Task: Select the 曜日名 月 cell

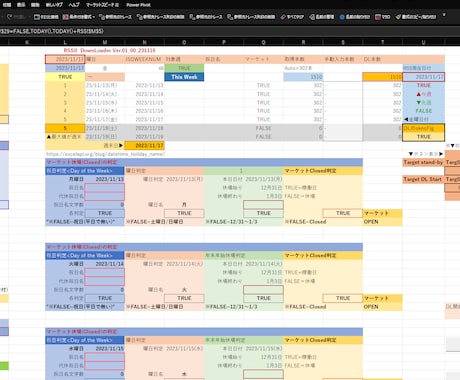Action: pyautogui.click(x=184, y=205)
